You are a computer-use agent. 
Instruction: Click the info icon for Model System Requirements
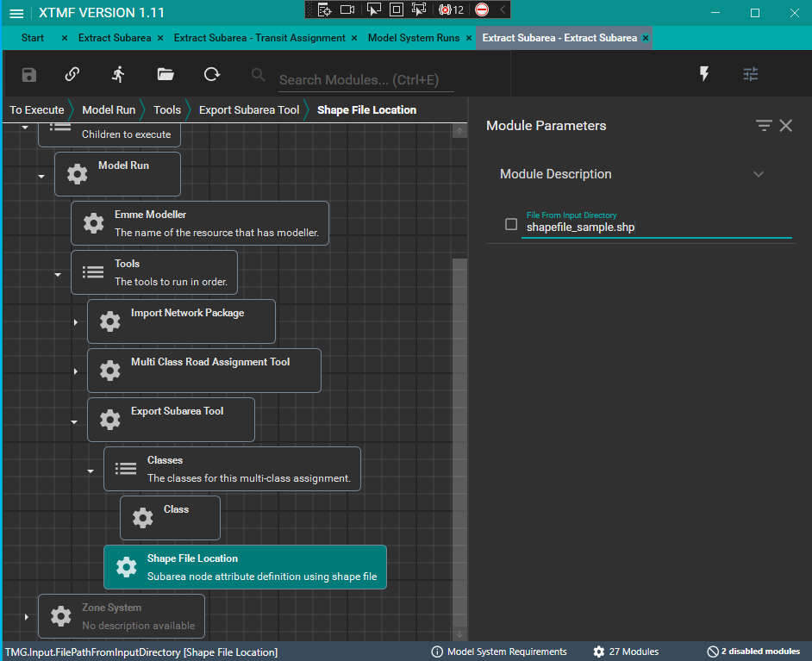coord(437,652)
